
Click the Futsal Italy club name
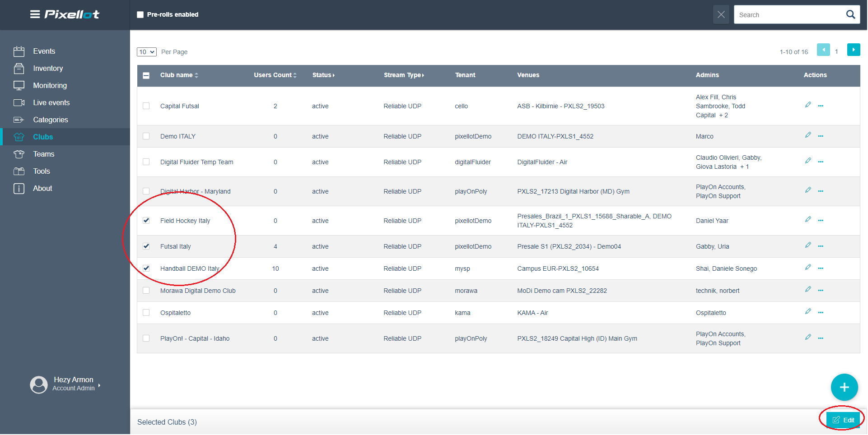[176, 246]
